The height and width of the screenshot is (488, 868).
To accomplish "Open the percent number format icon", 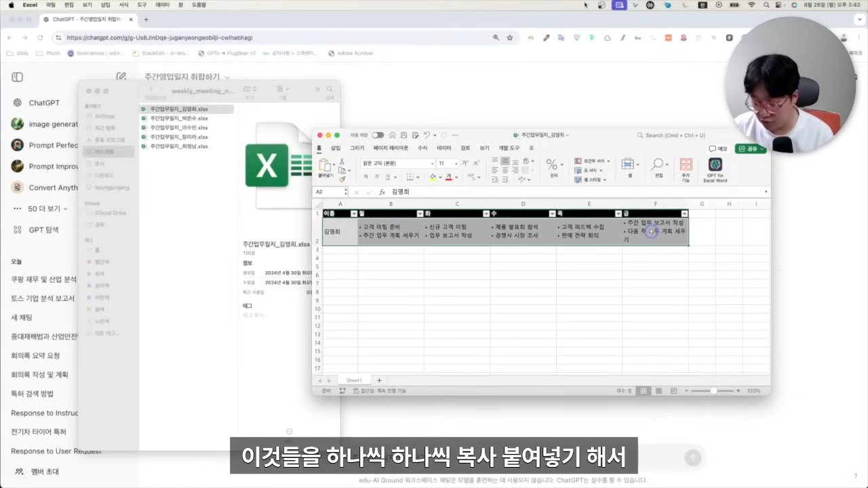I will 551,164.
